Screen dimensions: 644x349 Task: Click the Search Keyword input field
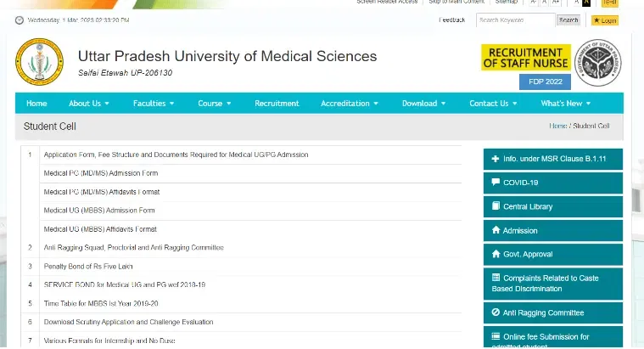click(515, 20)
